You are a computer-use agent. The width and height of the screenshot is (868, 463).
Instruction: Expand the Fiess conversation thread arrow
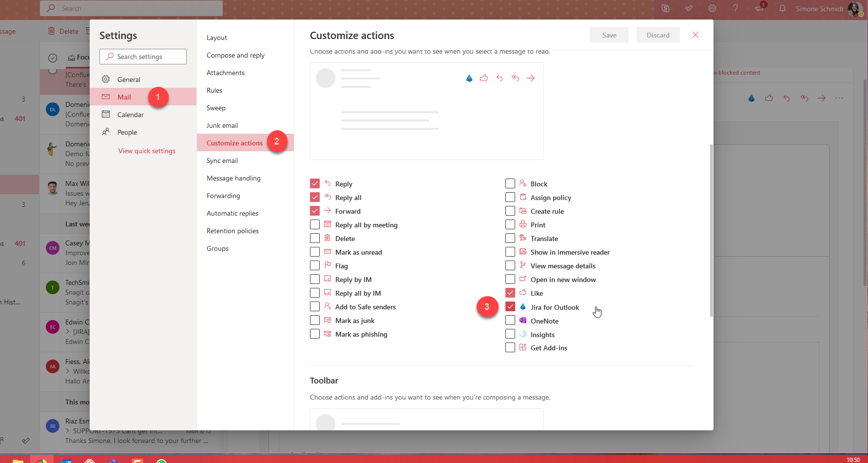click(x=68, y=371)
